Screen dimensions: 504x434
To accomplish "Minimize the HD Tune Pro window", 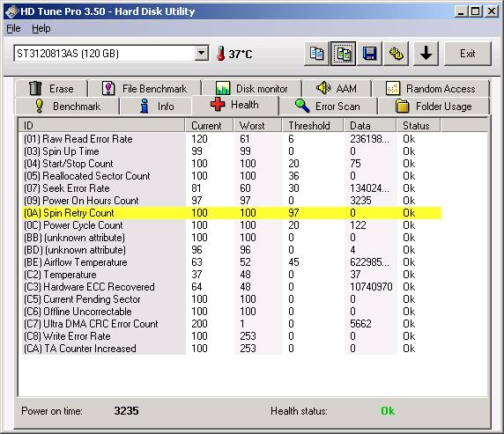I will pos(461,12).
